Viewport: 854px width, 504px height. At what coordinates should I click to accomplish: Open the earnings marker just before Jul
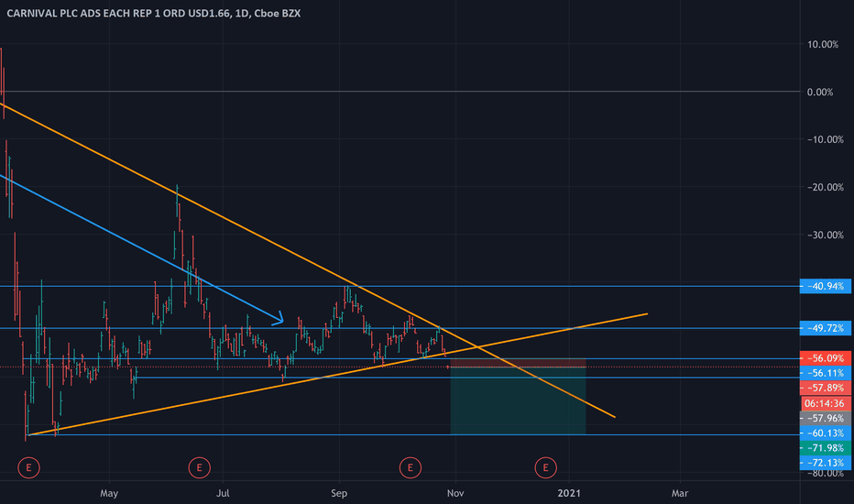[x=200, y=467]
